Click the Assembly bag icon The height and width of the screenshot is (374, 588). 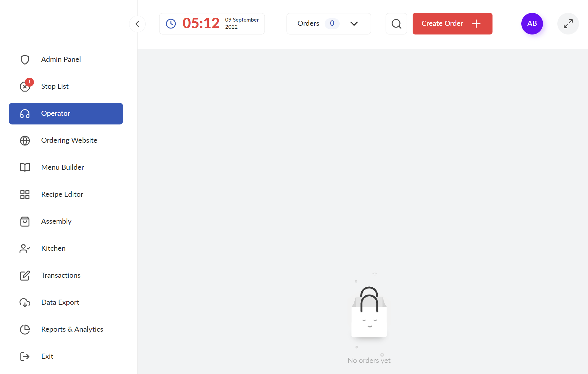pyautogui.click(x=25, y=221)
